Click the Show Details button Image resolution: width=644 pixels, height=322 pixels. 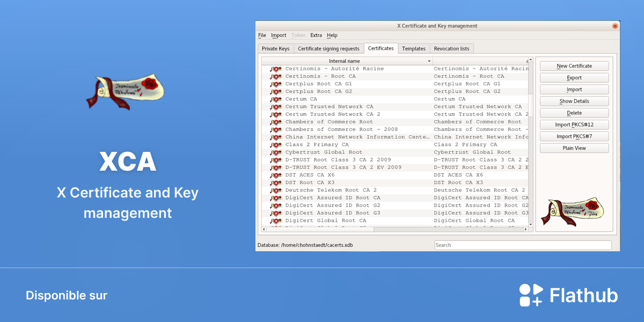[574, 101]
